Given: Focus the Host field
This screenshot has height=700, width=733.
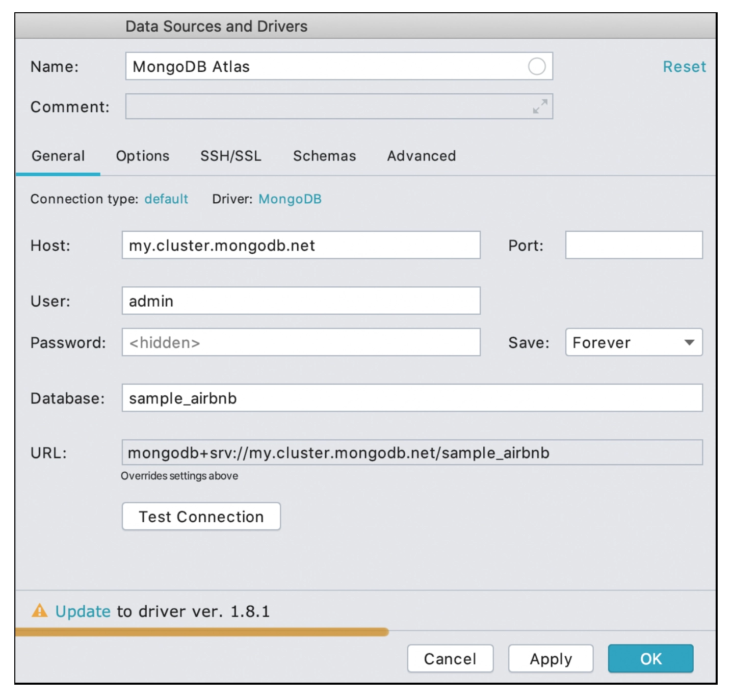Looking at the screenshot, I should coord(301,245).
